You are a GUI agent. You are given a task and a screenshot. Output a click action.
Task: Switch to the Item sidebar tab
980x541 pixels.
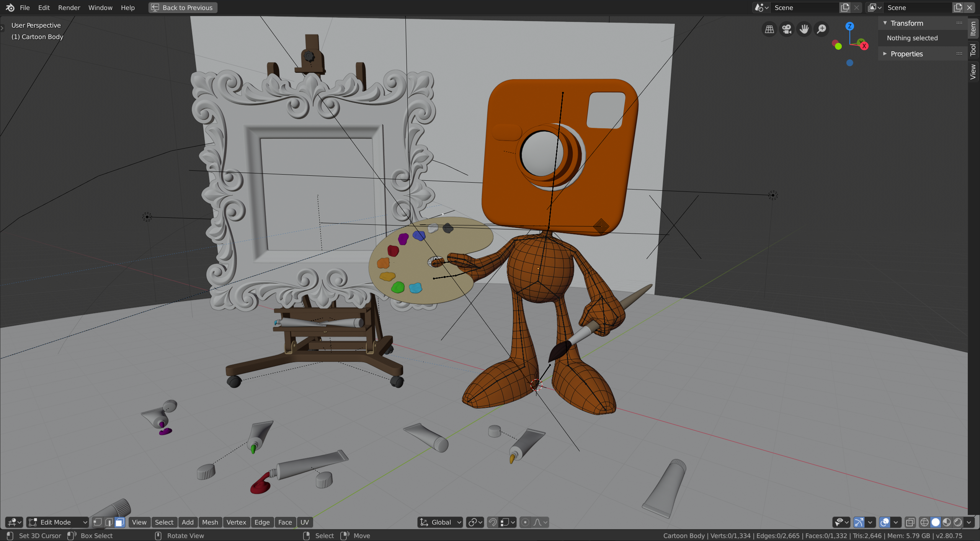click(x=973, y=28)
